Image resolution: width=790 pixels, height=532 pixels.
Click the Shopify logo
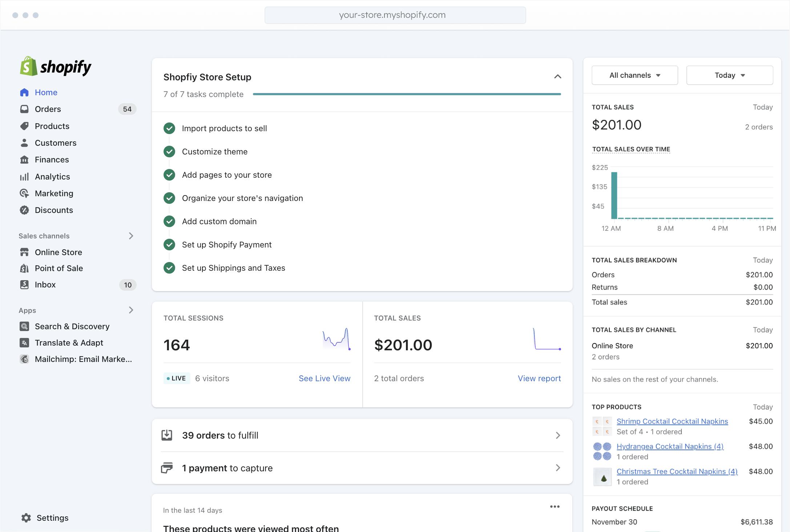pos(55,66)
